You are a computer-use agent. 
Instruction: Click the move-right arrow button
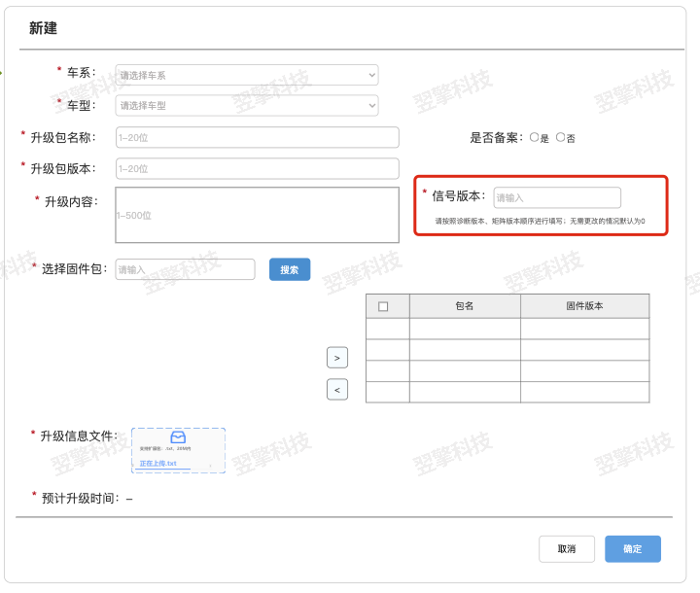click(337, 358)
